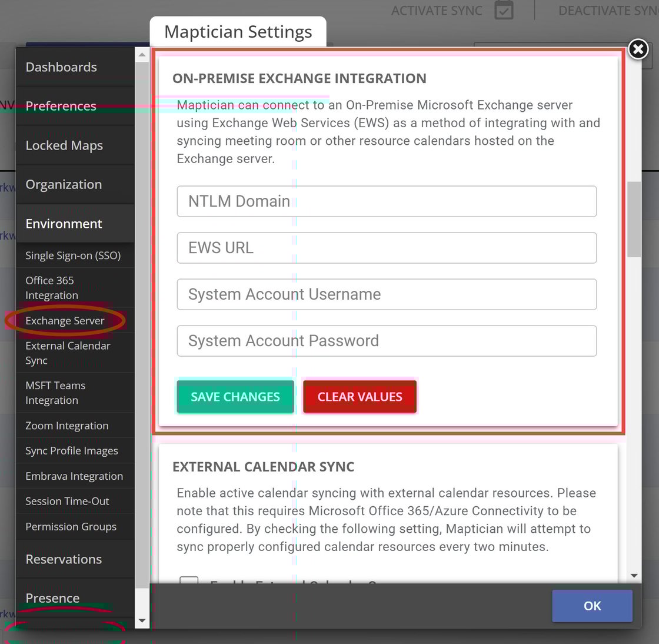Close the Maptician Settings dialog
The image size is (659, 644).
[x=638, y=49]
